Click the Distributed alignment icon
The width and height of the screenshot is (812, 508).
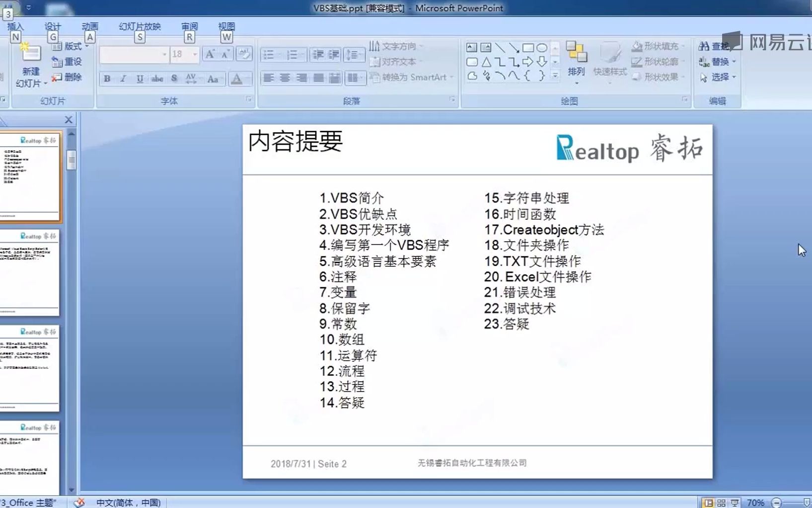pos(335,78)
